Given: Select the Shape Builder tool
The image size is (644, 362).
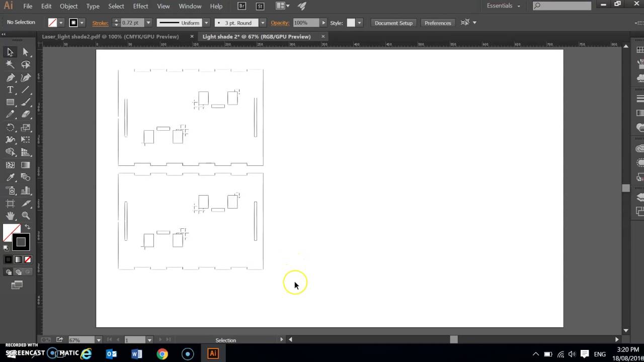Looking at the screenshot, I should 10,152.
